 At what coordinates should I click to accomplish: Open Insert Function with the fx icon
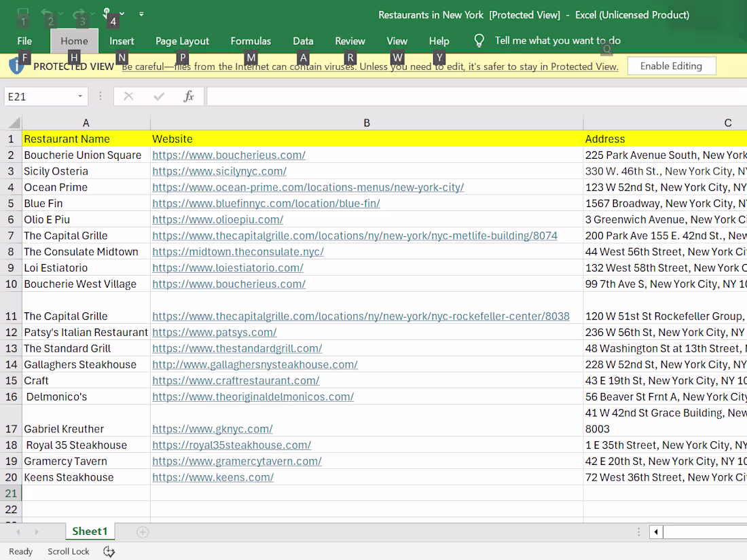click(187, 96)
